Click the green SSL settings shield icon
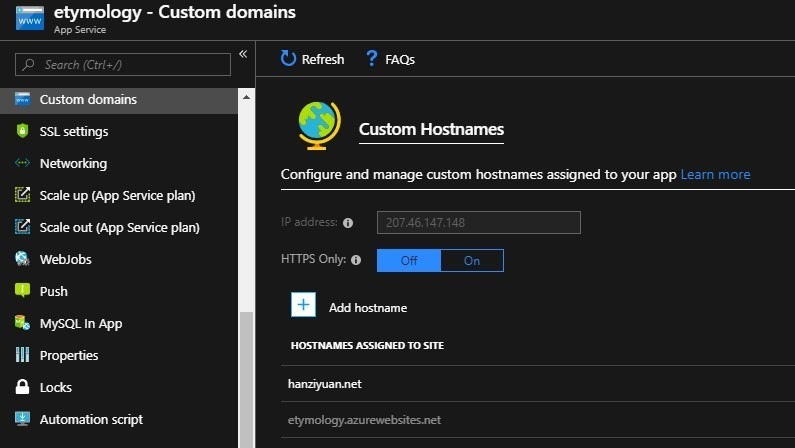Image resolution: width=795 pixels, height=448 pixels. coord(22,131)
